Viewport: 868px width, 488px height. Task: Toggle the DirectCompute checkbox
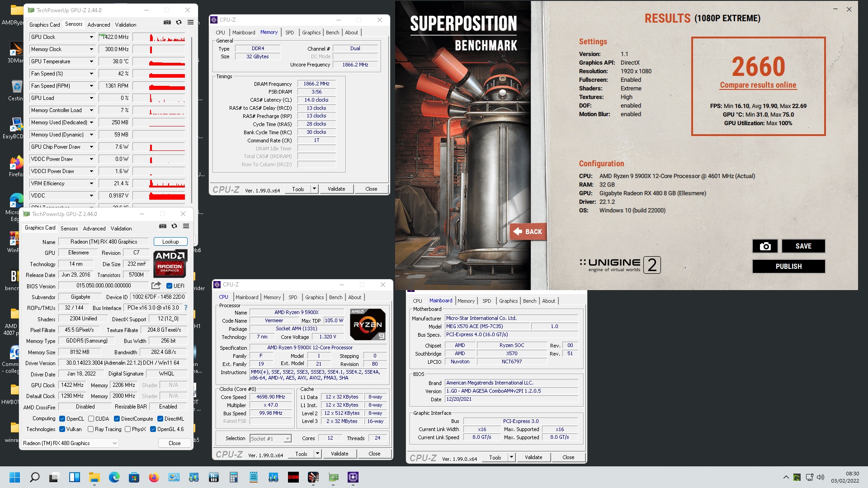(117, 419)
